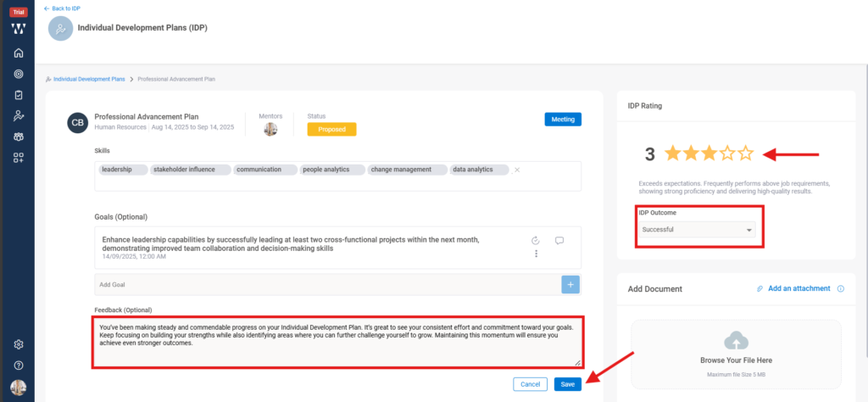The height and width of the screenshot is (402, 868).
Task: Open settings gear in sidebar
Action: [19, 344]
